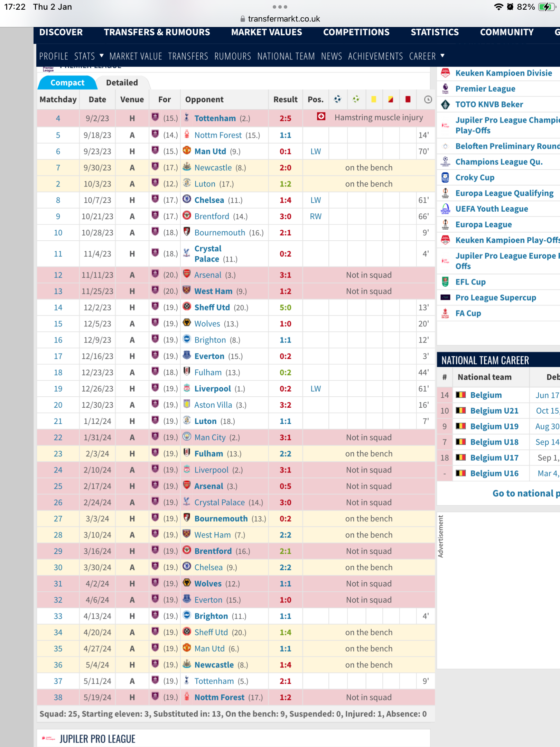Click the hamstring injury red cross icon

(x=321, y=117)
